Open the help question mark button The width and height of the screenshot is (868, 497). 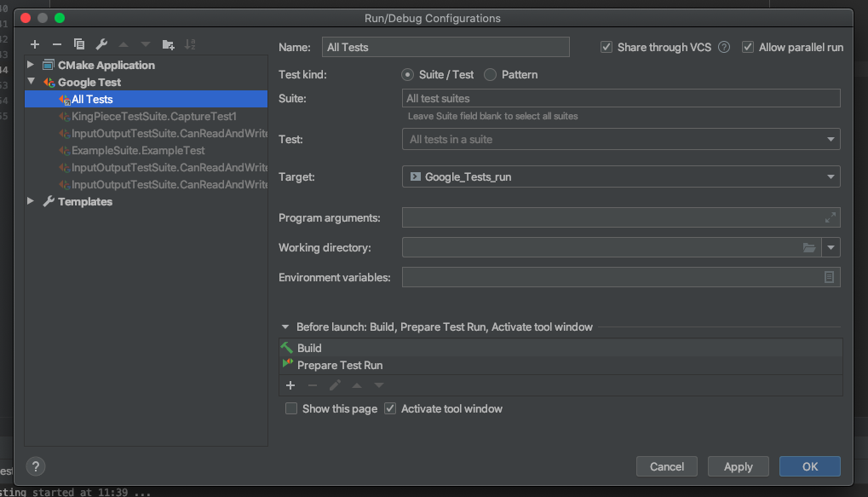tap(35, 466)
